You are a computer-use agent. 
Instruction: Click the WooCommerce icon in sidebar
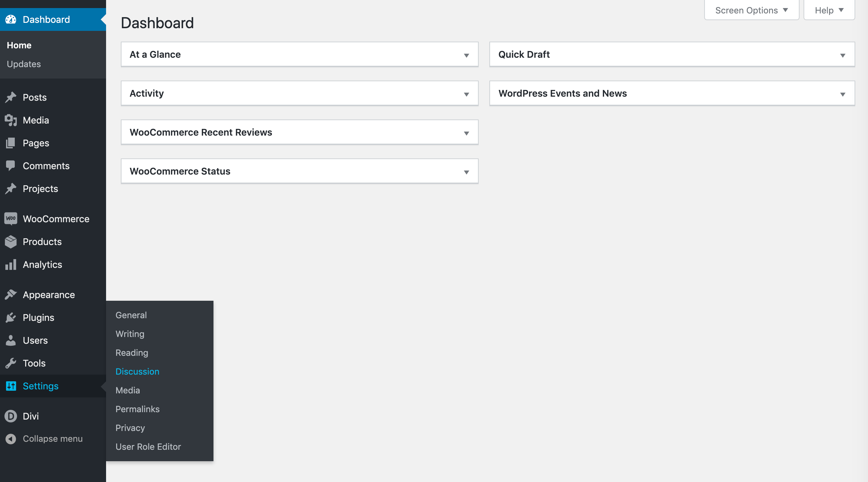click(11, 219)
